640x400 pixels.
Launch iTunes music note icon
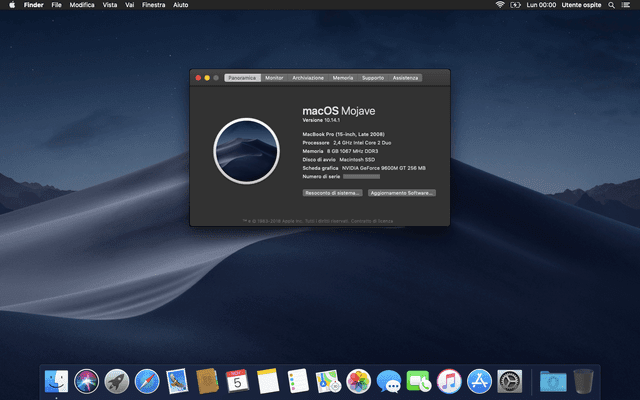coord(449,381)
